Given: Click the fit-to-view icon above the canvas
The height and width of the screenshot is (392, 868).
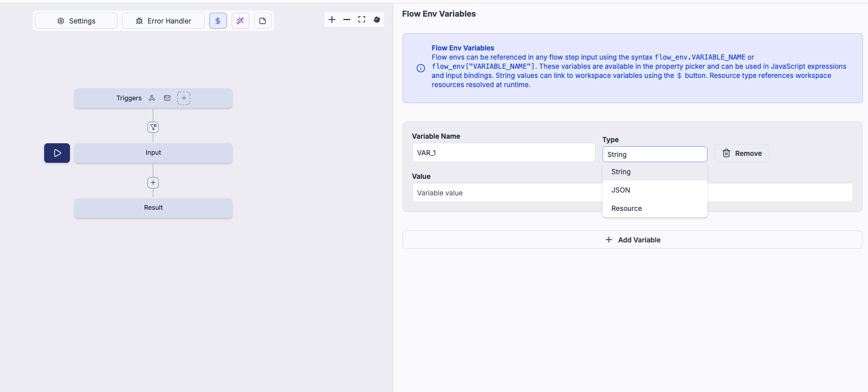Looking at the screenshot, I should pyautogui.click(x=362, y=19).
